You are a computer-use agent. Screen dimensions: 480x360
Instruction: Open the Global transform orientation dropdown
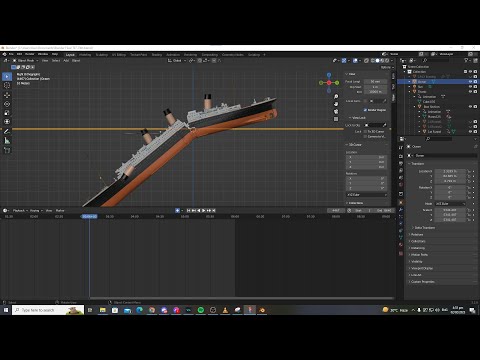(x=177, y=61)
